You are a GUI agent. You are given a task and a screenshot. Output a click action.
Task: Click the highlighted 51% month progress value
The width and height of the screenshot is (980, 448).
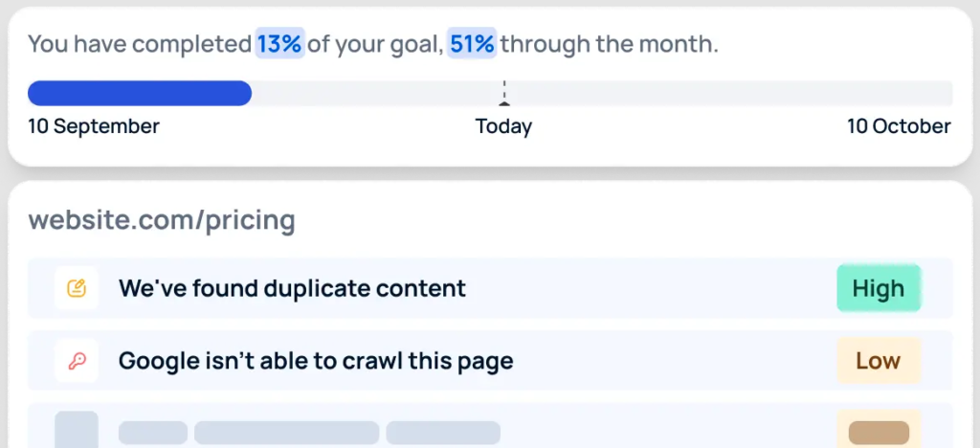tap(472, 44)
